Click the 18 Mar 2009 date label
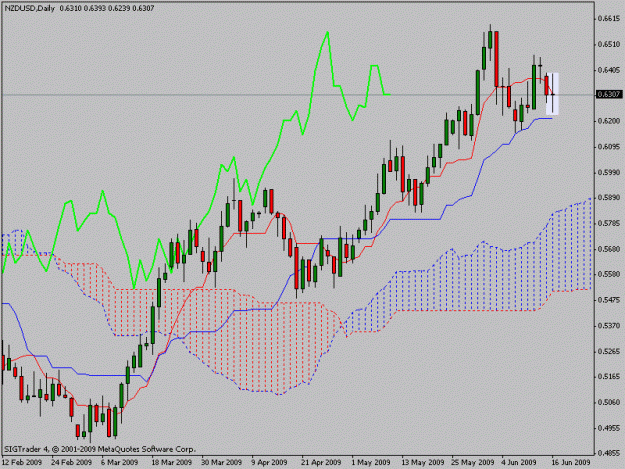625x469 pixels. point(171,463)
